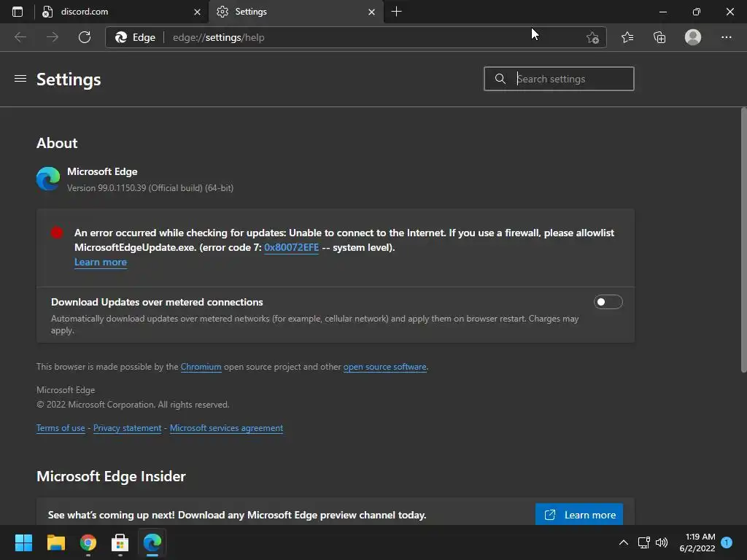Screen dimensions: 747x560
Task: Open the Settings hamburger navigation menu
Action: tap(20, 79)
